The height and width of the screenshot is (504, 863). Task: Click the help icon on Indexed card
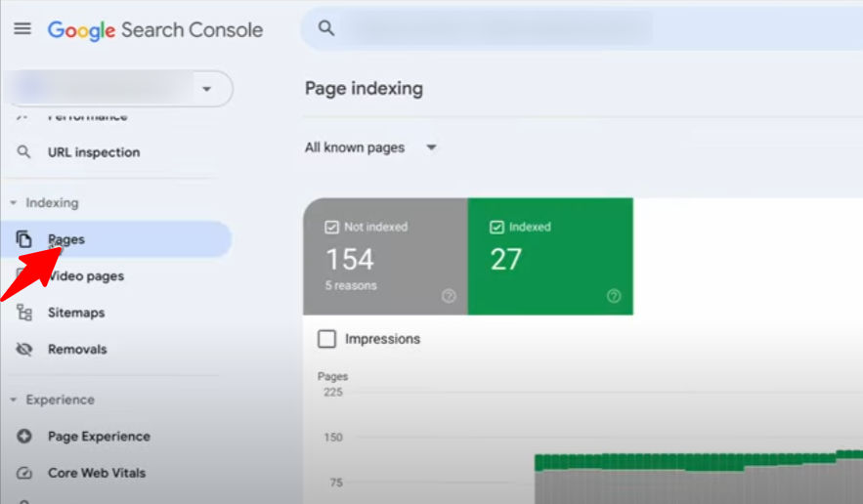pyautogui.click(x=614, y=296)
